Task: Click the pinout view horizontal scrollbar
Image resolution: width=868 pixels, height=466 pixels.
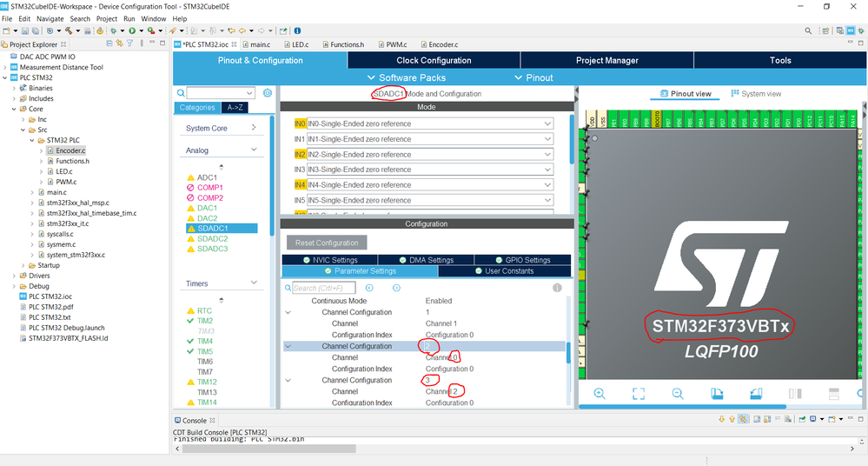Action: click(682, 407)
